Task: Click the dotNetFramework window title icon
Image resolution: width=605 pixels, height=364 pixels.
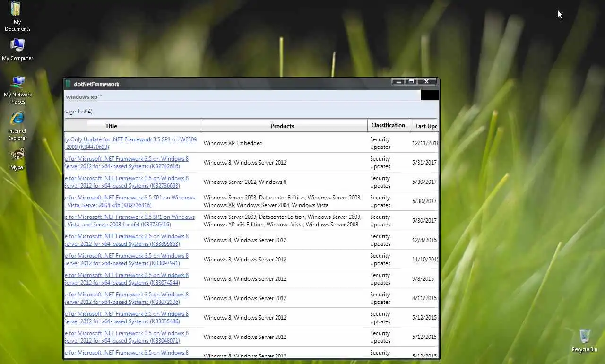Action: (x=68, y=84)
